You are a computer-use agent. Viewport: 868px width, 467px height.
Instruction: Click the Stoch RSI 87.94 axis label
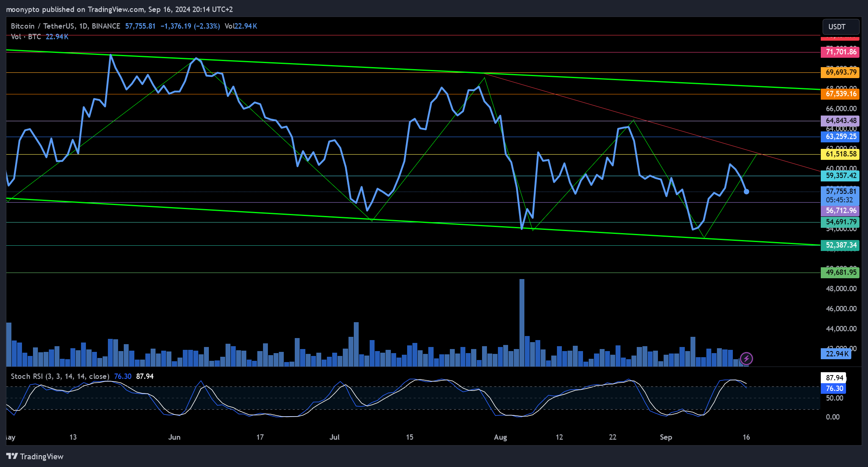coord(833,378)
